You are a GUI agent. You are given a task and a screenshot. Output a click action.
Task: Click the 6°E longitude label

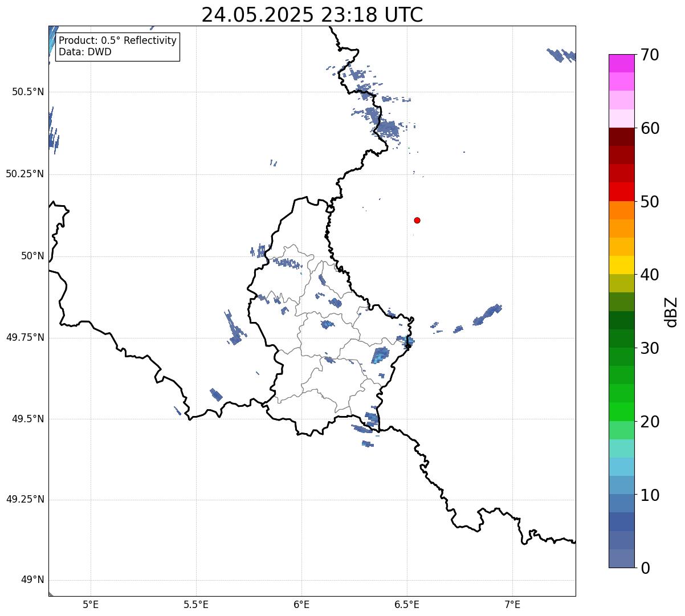[x=301, y=604]
